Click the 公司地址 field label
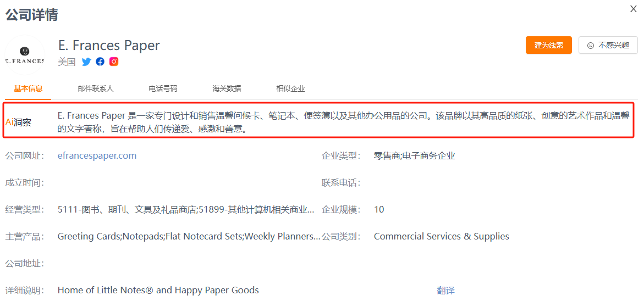The width and height of the screenshot is (644, 301). coord(24,264)
